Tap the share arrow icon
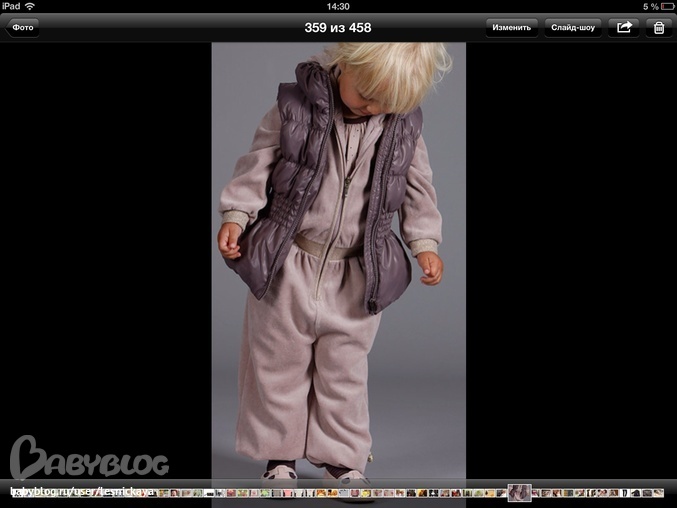The image size is (677, 508). [624, 28]
